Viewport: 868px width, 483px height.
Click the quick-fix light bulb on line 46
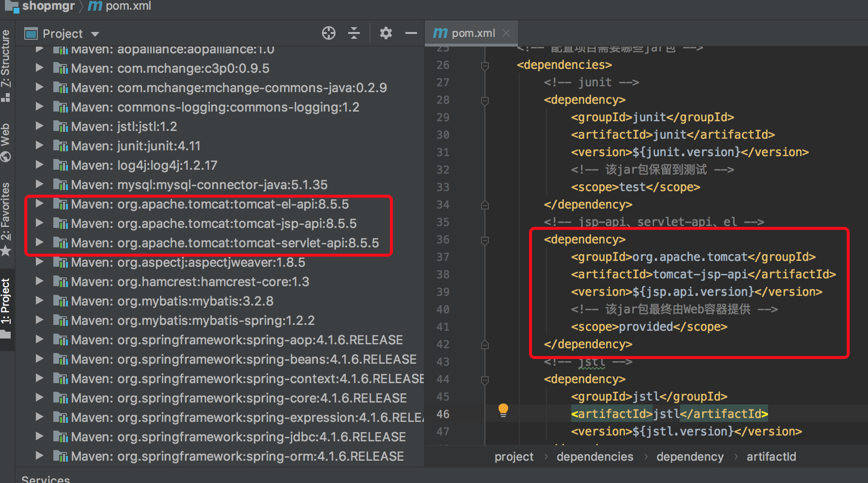(503, 410)
